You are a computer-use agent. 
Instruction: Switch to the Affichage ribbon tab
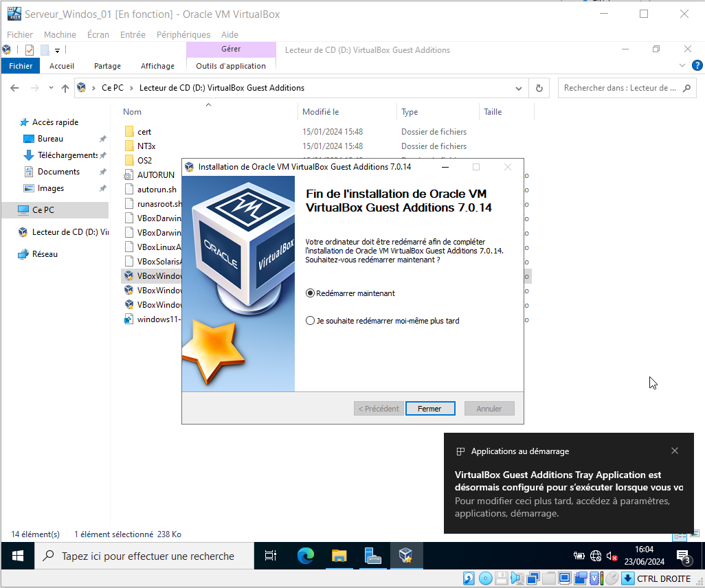tap(157, 66)
